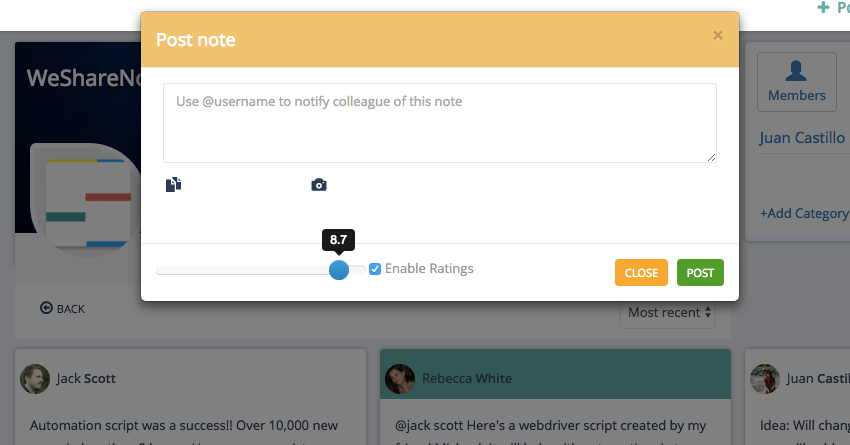Uncheck the Enable Ratings checkbox

pos(375,269)
